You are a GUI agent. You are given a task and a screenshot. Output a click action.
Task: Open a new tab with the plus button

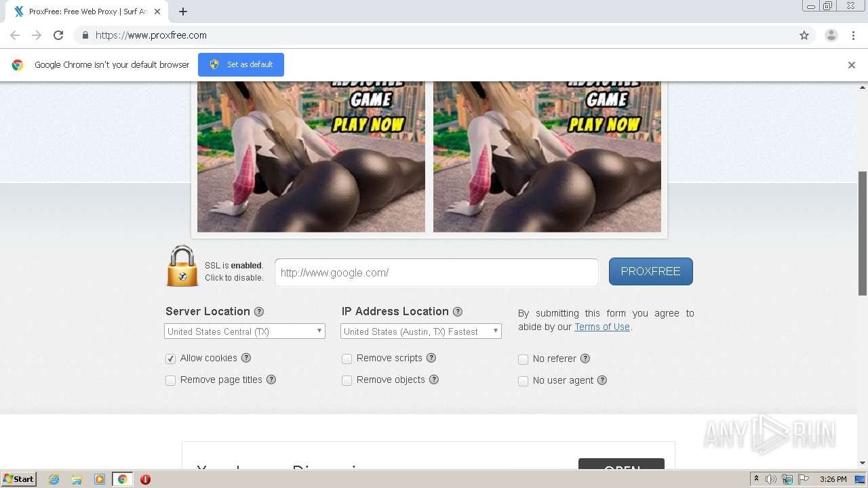click(183, 12)
